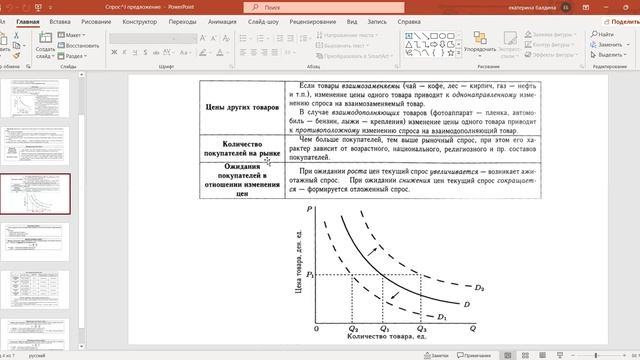The height and width of the screenshot is (360, 640).
Task: Select the first slide thumbnail
Action: coord(35,98)
